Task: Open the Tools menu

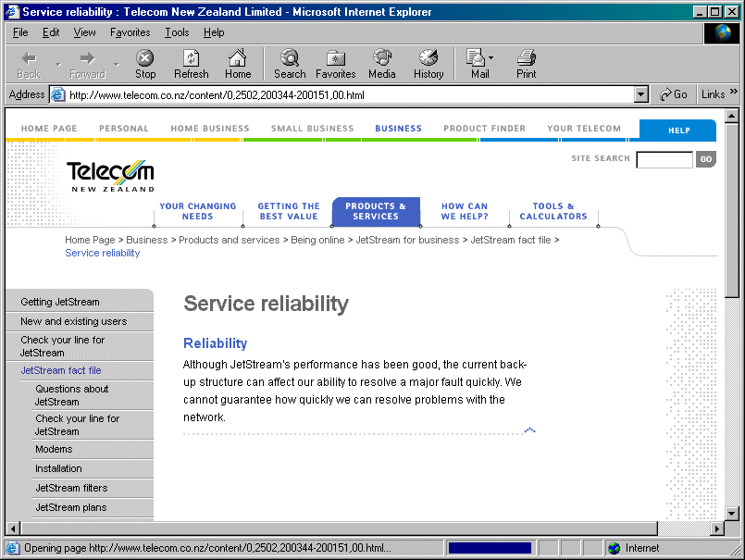Action: 177,32
